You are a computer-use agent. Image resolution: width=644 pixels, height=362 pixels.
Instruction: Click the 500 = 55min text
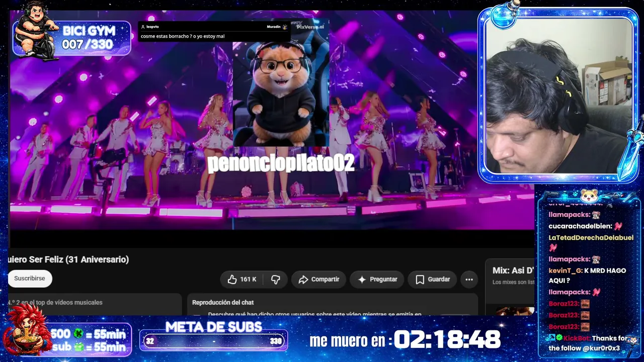pos(89,334)
